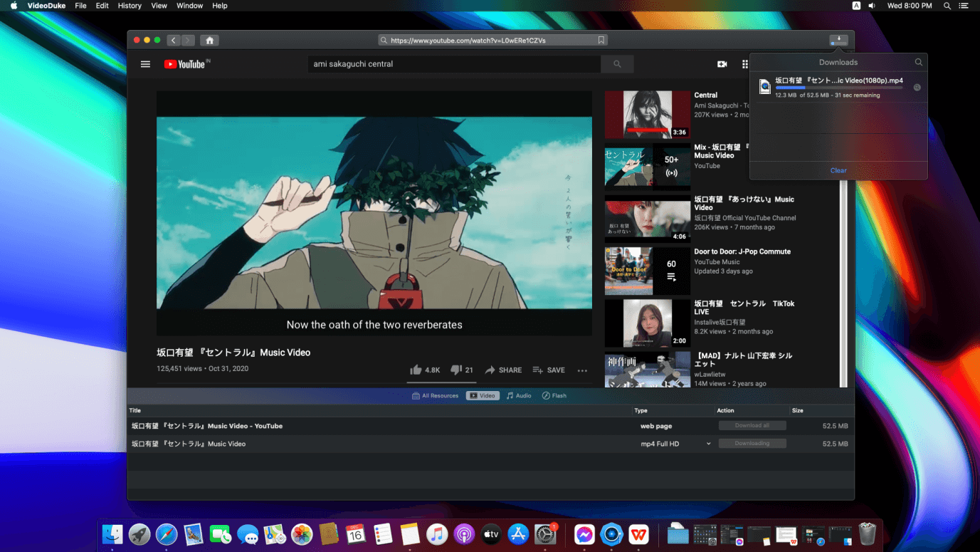Click SAVE to add video to playlist

pos(549,370)
